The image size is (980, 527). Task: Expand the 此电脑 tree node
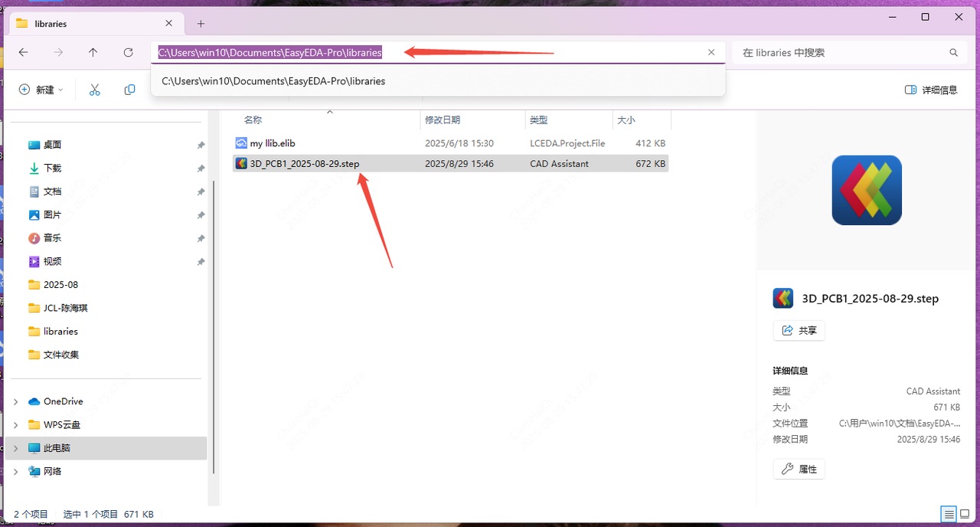click(15, 448)
